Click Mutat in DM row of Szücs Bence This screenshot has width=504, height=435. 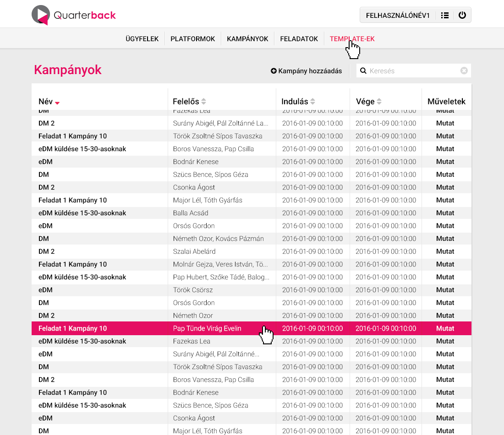click(x=445, y=174)
